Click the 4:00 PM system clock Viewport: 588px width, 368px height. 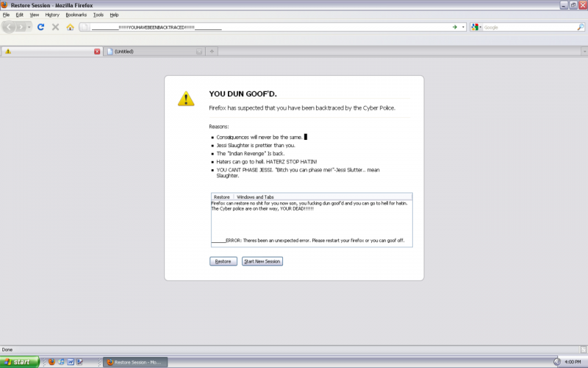click(x=573, y=362)
